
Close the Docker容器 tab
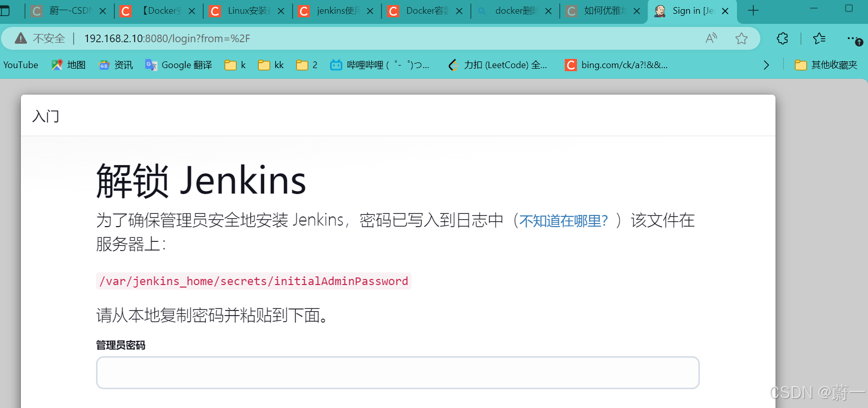(x=459, y=11)
